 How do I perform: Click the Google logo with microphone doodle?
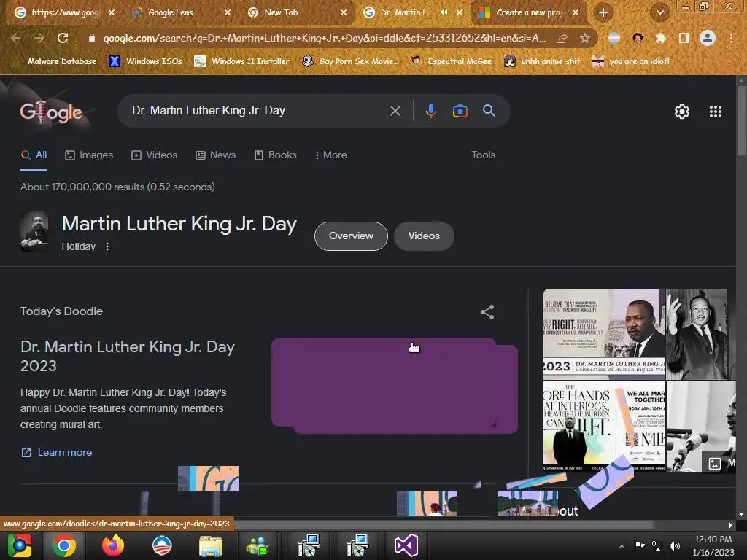point(50,112)
